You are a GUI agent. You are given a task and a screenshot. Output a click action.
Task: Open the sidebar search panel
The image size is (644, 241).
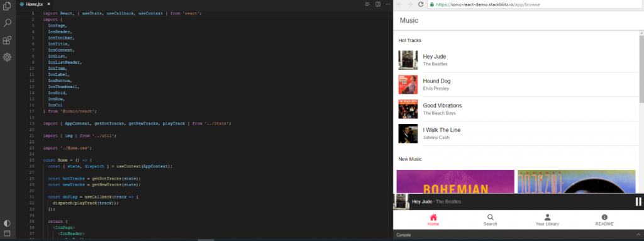coord(7,23)
